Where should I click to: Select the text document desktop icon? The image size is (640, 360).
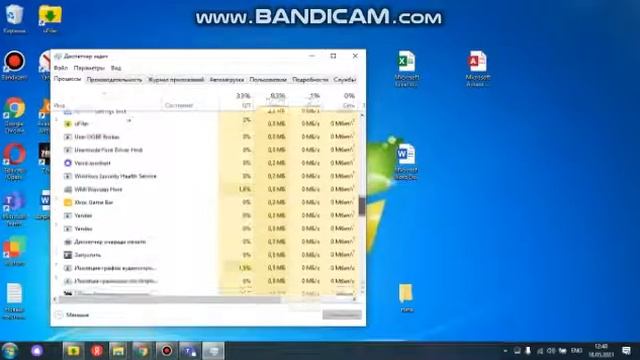tap(14, 301)
